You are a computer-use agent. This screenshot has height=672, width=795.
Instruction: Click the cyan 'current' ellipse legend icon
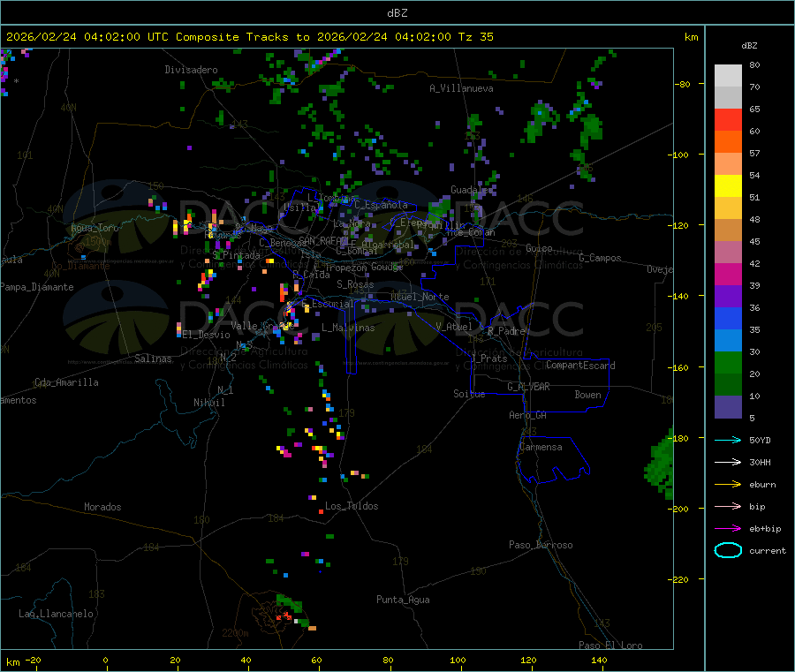click(x=728, y=550)
